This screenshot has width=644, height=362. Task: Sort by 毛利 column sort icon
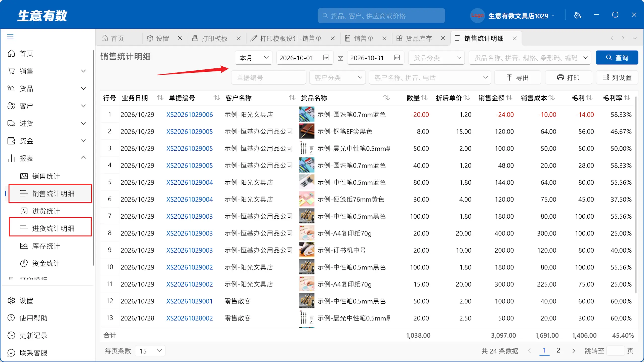pyautogui.click(x=590, y=98)
